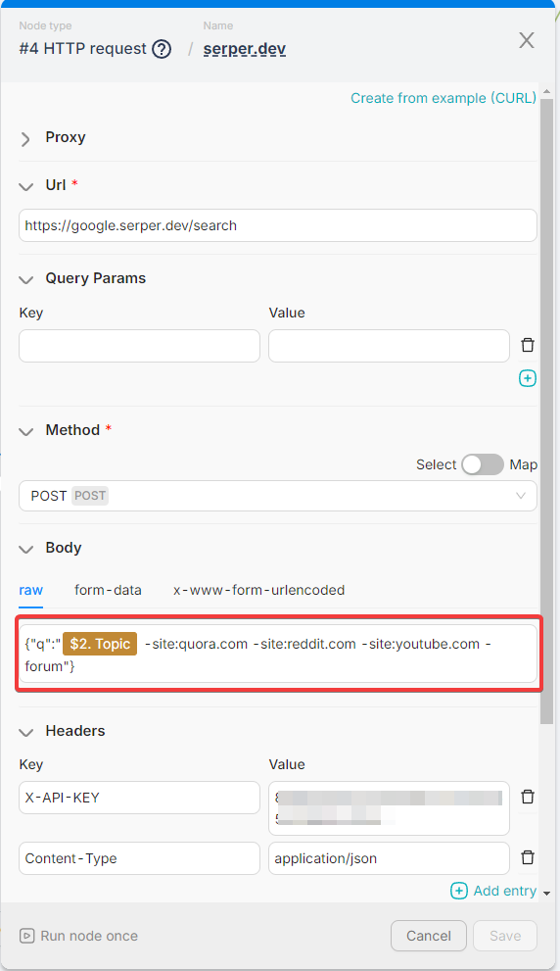Image resolution: width=560 pixels, height=971 pixels.
Task: Click Create from example (CURL) link
Action: 443,98
